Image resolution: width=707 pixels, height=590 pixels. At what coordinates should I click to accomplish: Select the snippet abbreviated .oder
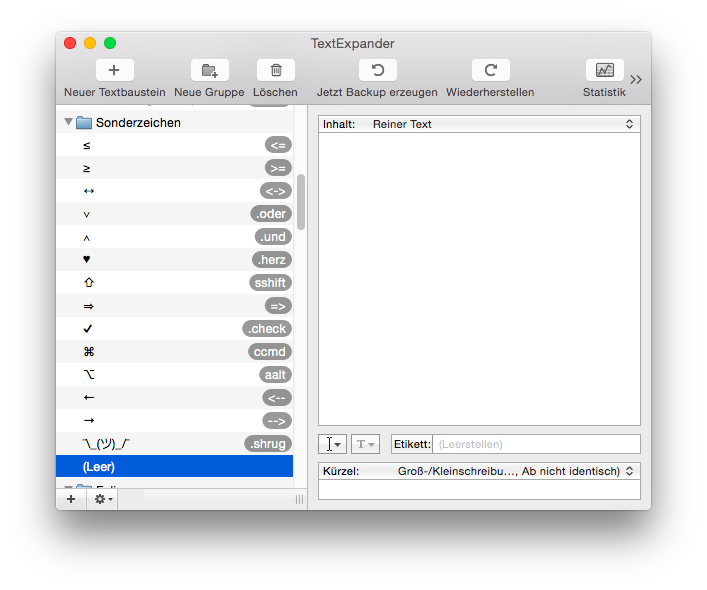[x=175, y=214]
